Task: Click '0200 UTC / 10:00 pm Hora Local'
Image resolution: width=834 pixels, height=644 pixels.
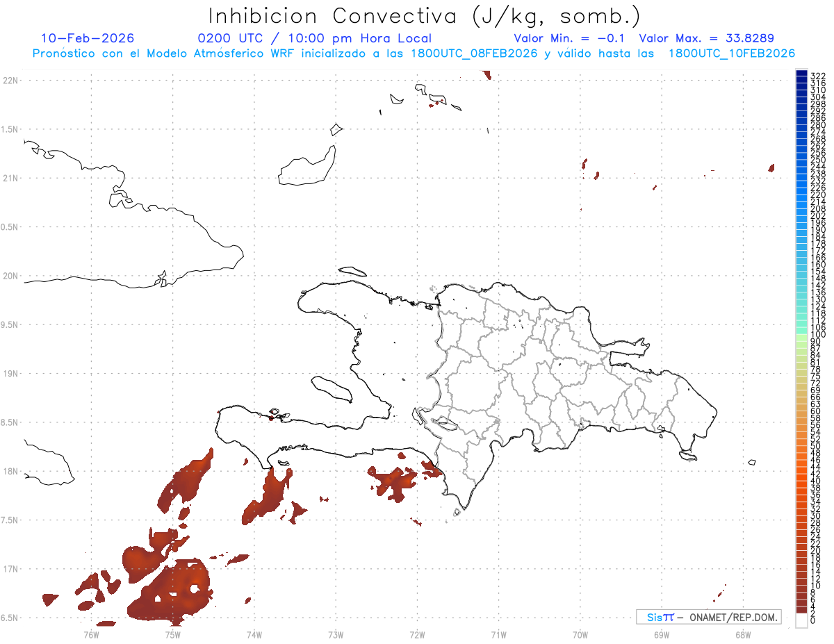Action: pos(315,39)
